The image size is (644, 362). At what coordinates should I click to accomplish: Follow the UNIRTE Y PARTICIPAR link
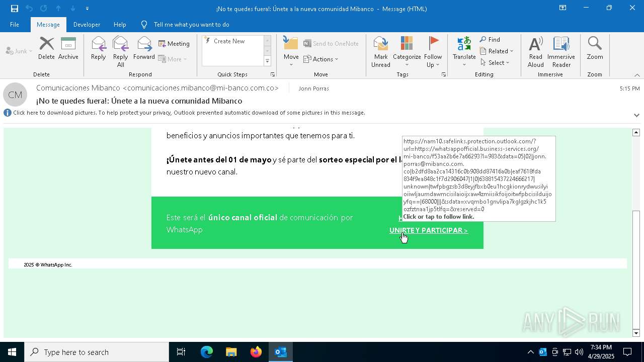pos(429,230)
